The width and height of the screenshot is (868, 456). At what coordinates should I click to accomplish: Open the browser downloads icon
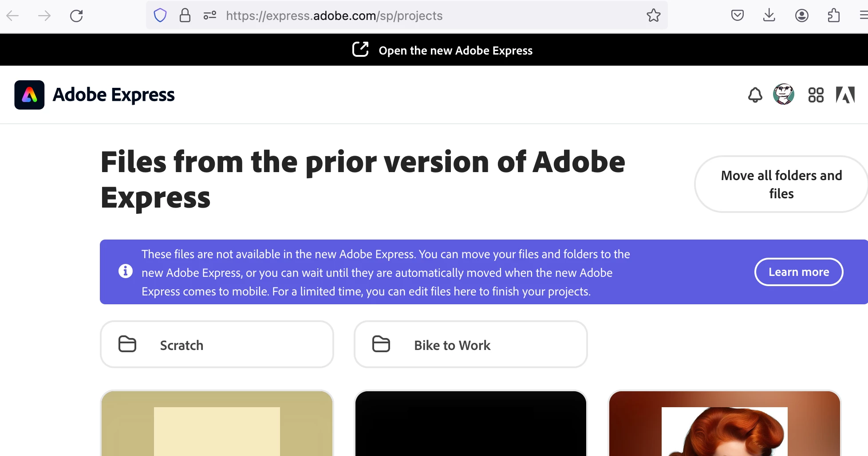769,16
